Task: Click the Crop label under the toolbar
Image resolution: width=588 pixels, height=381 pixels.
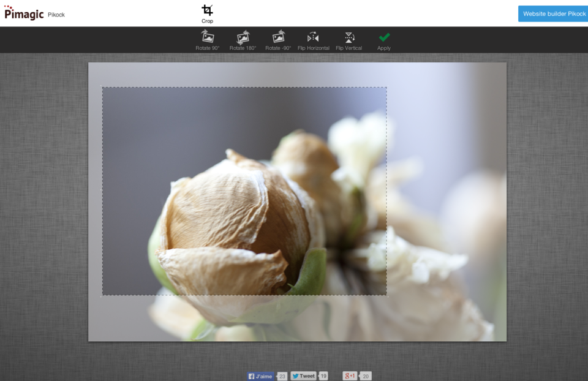Action: 206,20
